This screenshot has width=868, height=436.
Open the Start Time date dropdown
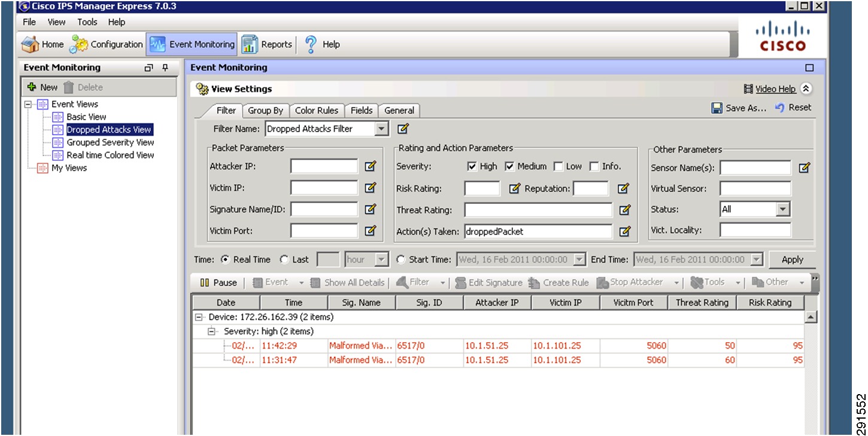[579, 260]
